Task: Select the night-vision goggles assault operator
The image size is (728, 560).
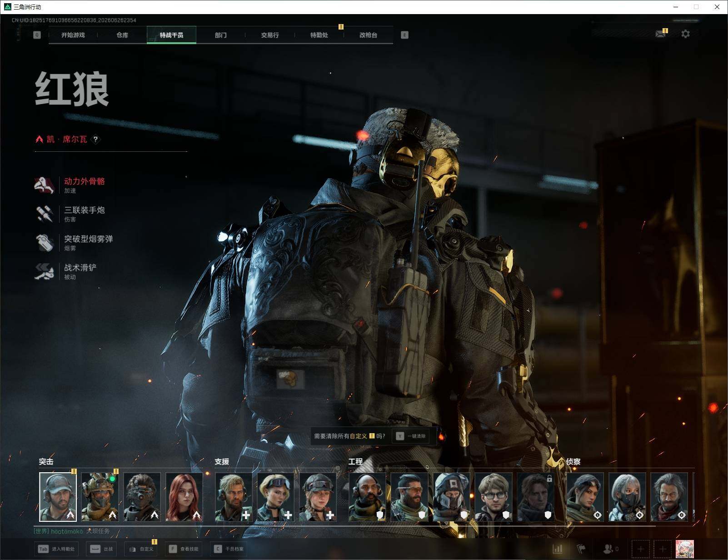Action: click(142, 497)
